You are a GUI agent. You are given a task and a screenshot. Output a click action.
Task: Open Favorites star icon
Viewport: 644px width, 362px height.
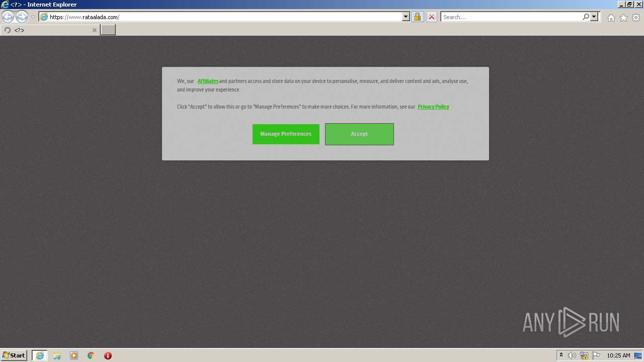point(623,18)
